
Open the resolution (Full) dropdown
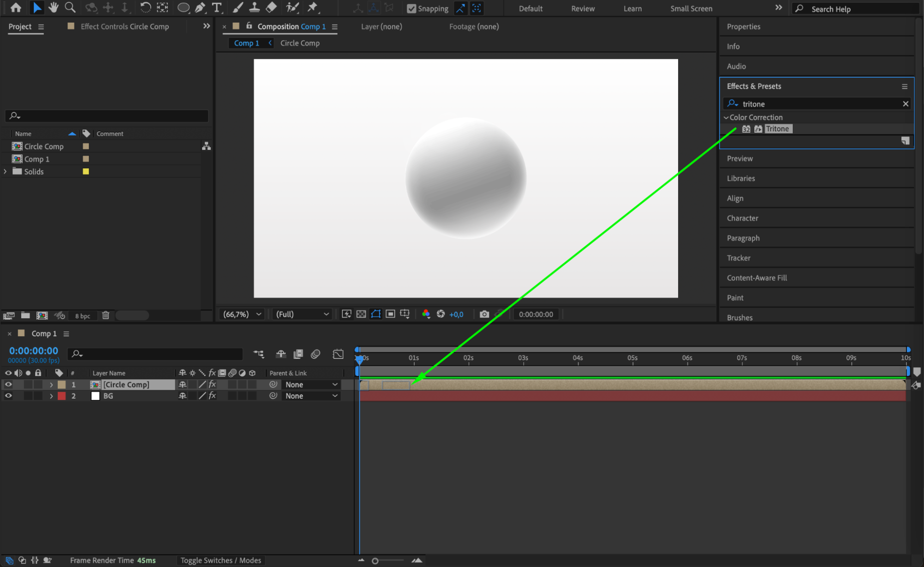(302, 314)
